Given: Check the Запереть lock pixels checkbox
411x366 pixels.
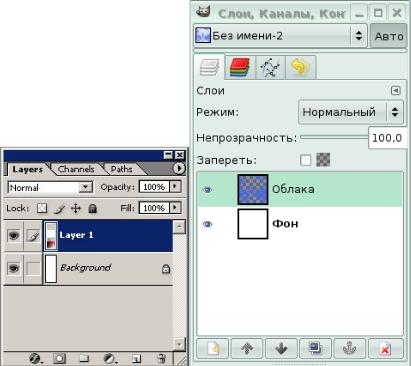Looking at the screenshot, I should (x=306, y=160).
